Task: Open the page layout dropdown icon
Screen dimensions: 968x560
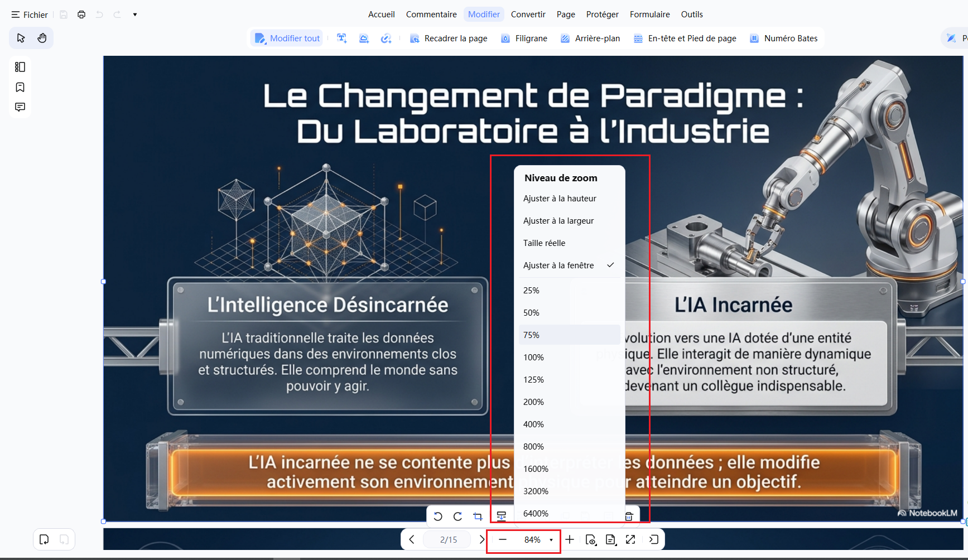Action: click(x=611, y=539)
